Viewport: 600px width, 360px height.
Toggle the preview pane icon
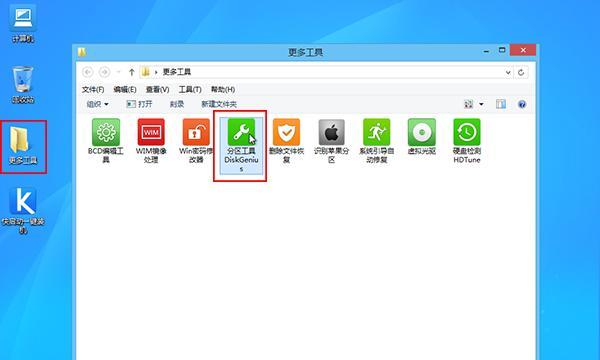(x=501, y=104)
